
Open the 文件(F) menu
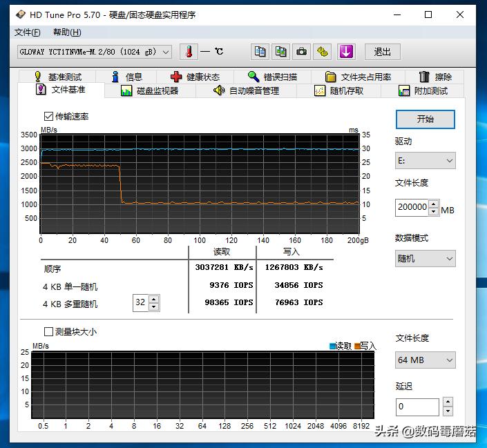(28, 32)
